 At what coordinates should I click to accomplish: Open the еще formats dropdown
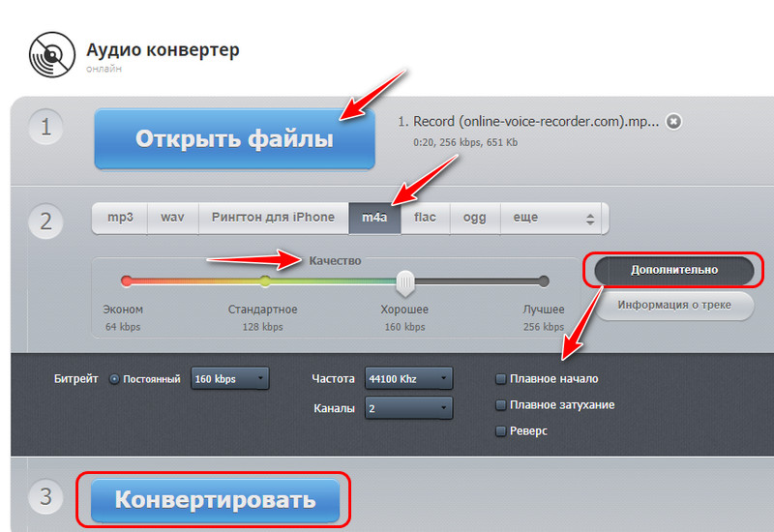(553, 218)
